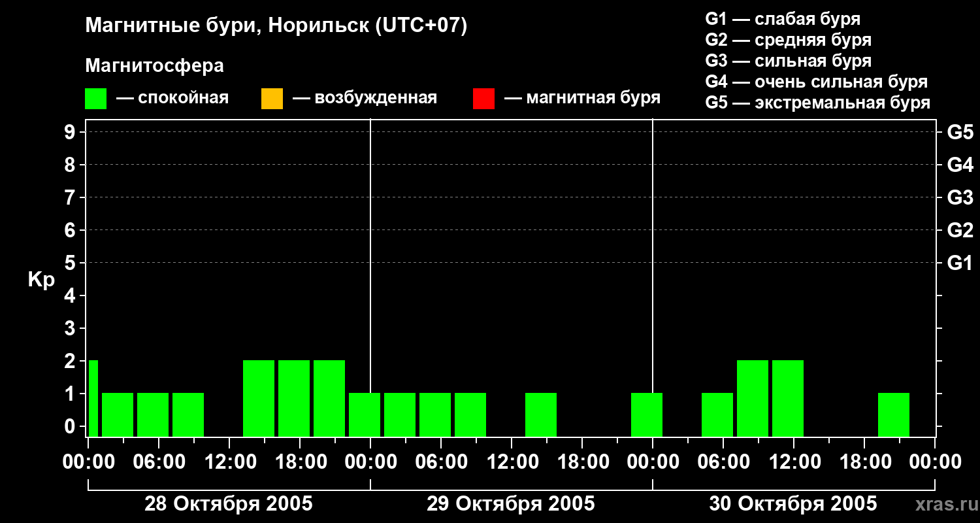Select the Kp 1 bar crossing midnight into 29 October
This screenshot has width=980, height=523.
(365, 414)
